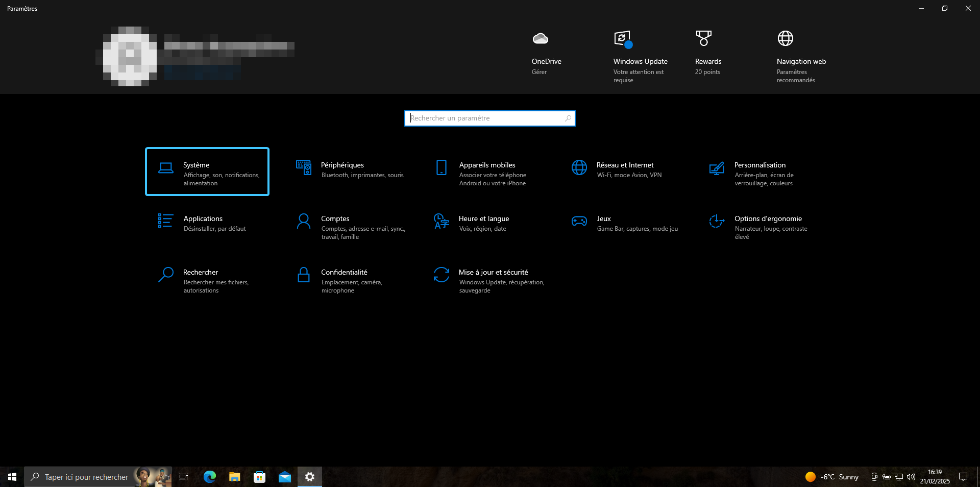Image resolution: width=980 pixels, height=487 pixels.
Task: Click the search highlights image in taskbar search
Action: coord(153,477)
